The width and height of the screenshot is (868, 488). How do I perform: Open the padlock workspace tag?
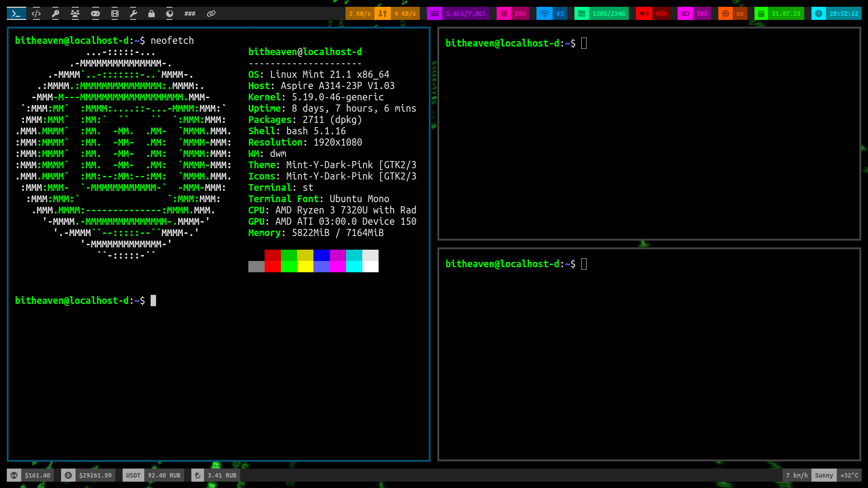pos(152,14)
